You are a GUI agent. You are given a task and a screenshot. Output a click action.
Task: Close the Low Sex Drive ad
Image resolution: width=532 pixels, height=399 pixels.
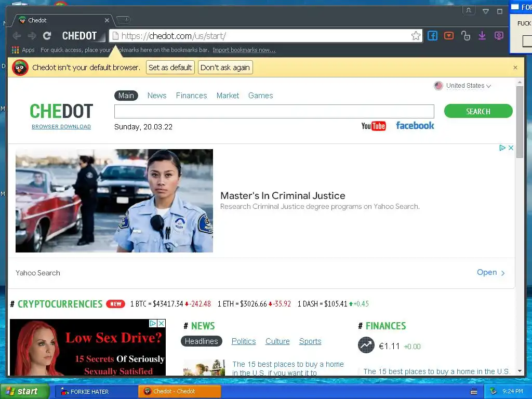click(x=162, y=323)
